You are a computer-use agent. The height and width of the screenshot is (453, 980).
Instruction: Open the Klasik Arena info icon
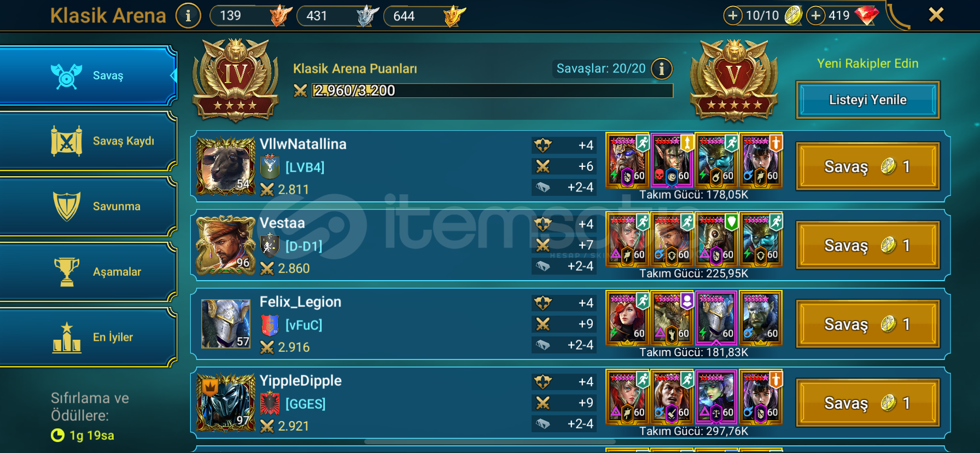coord(188,16)
